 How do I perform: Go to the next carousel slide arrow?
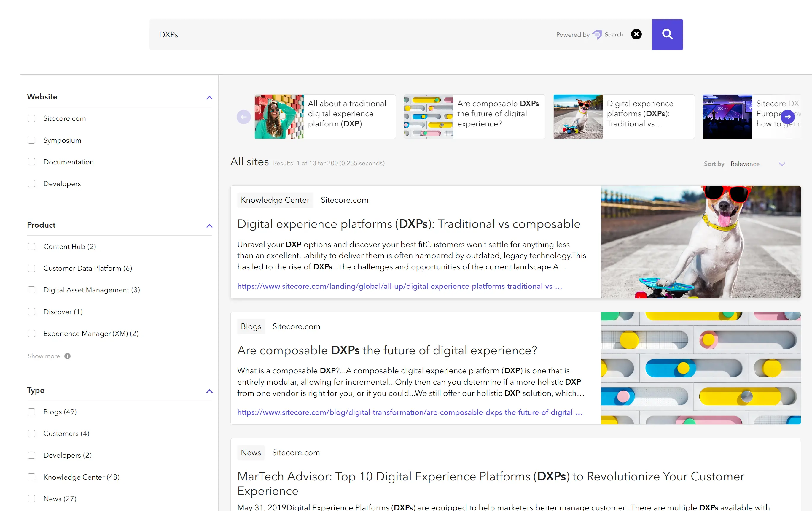788,117
